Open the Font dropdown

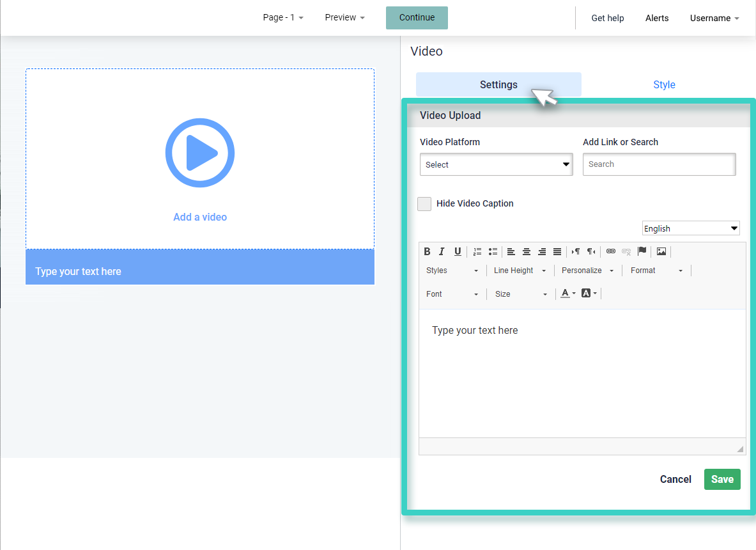452,294
